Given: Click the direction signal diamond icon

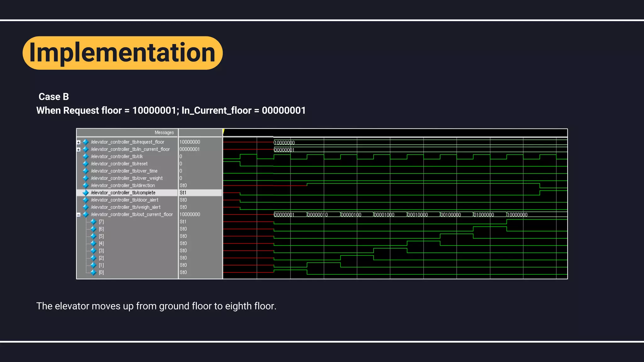Looking at the screenshot, I should coord(86,185).
